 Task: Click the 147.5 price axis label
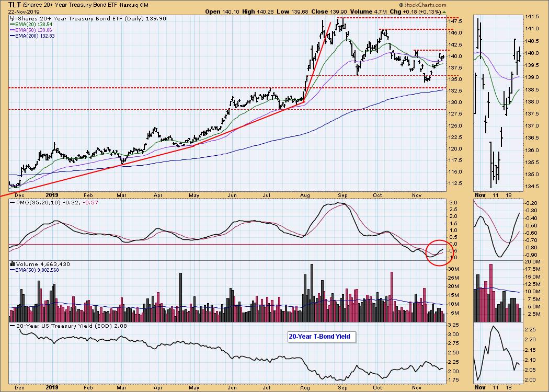pyautogui.click(x=454, y=21)
